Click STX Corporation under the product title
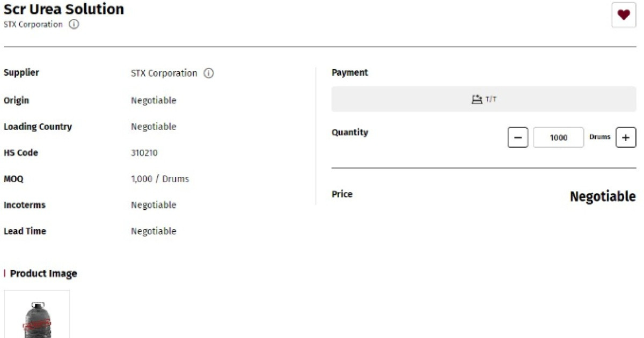This screenshot has width=644, height=338. pyautogui.click(x=33, y=25)
